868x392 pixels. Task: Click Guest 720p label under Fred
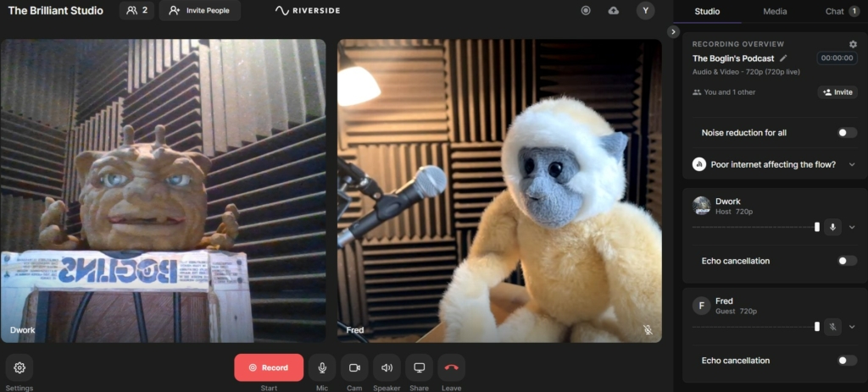[736, 312]
